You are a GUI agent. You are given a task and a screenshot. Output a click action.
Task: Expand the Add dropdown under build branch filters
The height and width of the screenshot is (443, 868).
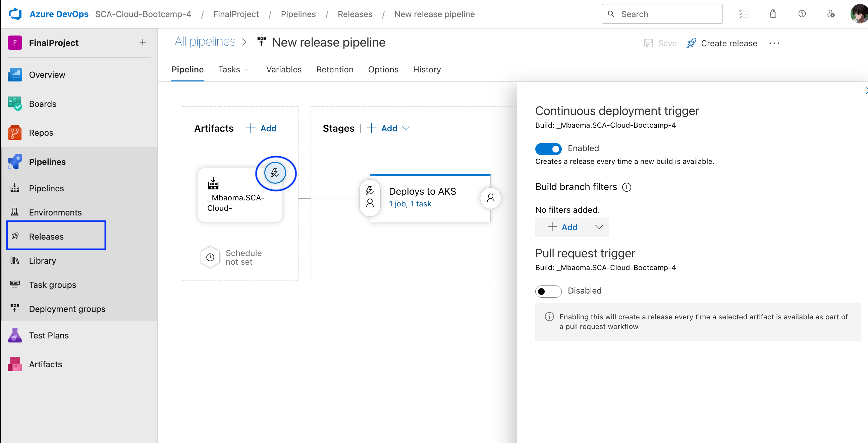pyautogui.click(x=599, y=227)
